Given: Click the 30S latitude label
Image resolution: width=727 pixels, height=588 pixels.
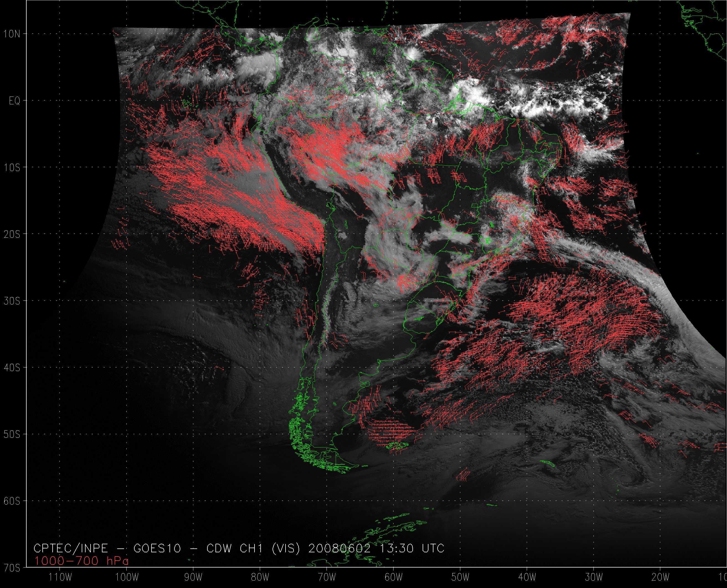Looking at the screenshot, I should [x=12, y=301].
